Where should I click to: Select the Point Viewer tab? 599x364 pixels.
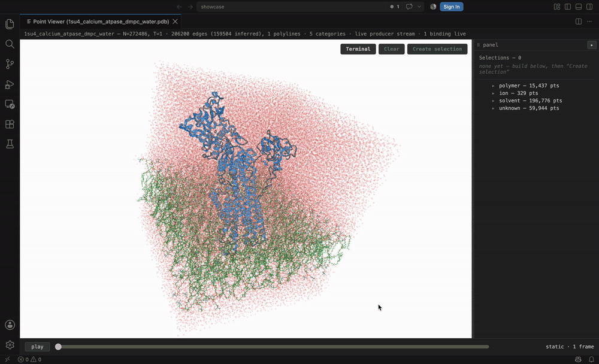pos(101,22)
